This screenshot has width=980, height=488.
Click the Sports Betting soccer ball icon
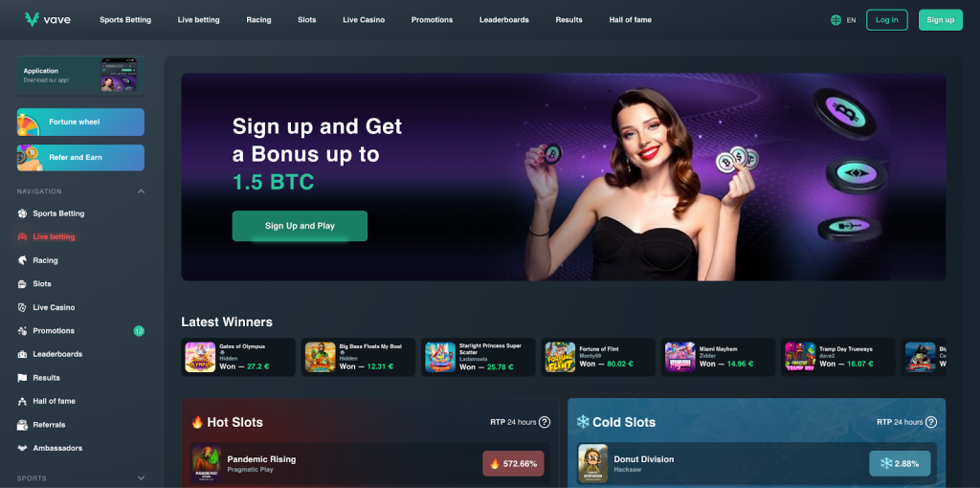click(x=23, y=213)
